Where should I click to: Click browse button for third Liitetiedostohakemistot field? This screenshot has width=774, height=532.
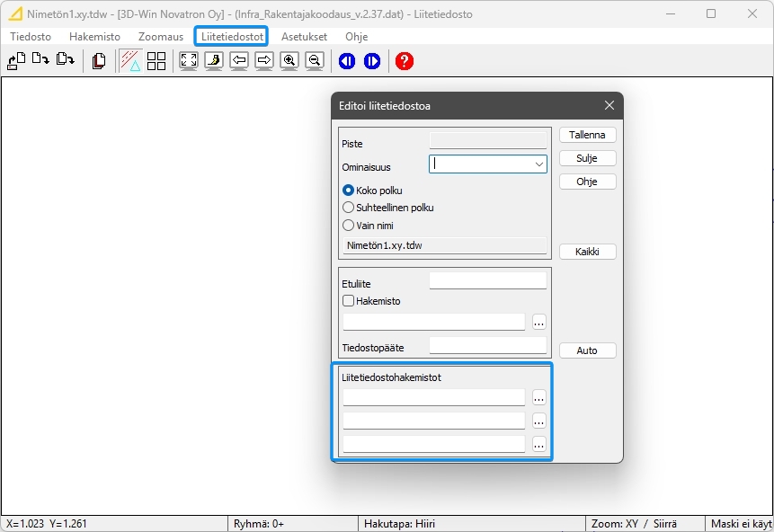(x=539, y=444)
